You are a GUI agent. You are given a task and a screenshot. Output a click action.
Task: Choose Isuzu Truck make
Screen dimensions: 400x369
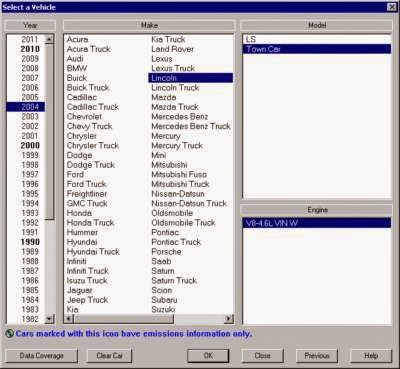click(87, 281)
